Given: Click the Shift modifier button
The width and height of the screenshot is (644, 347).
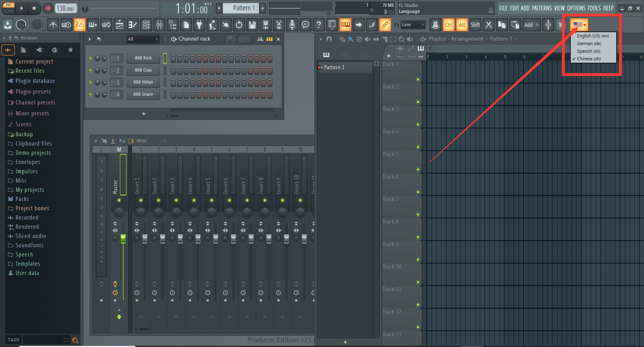Looking at the screenshot, I should pos(475,25).
